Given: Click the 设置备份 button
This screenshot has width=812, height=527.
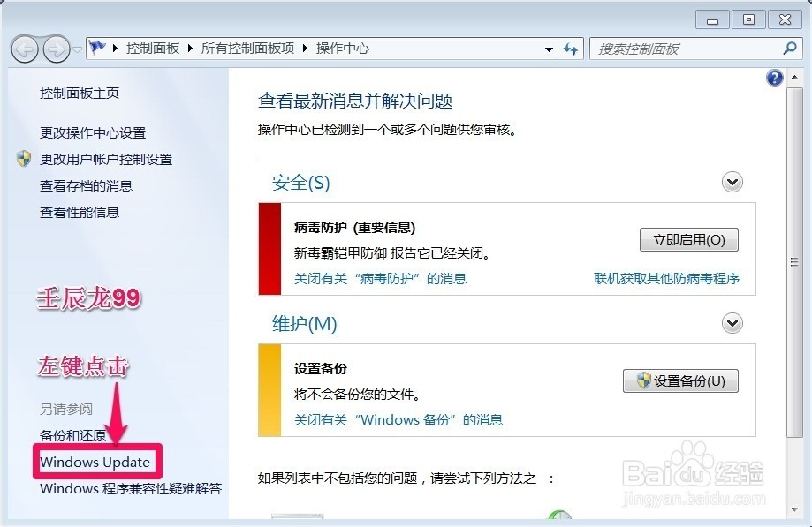Looking at the screenshot, I should [680, 380].
